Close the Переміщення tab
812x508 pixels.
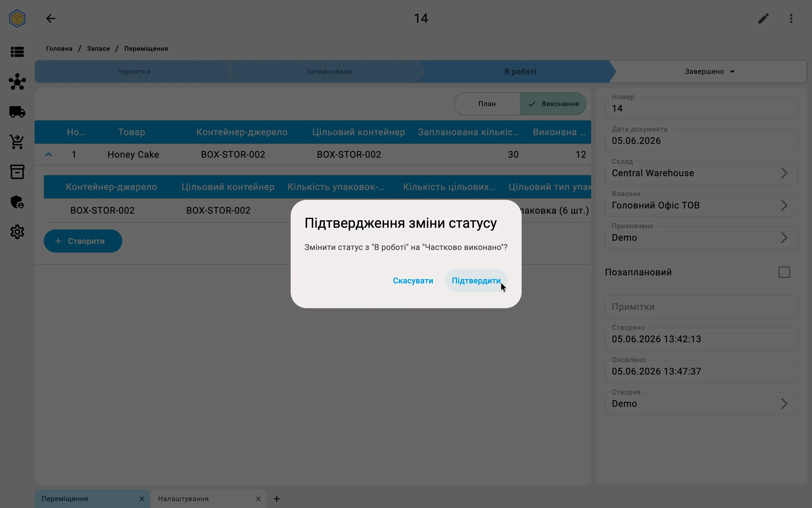pos(142,498)
